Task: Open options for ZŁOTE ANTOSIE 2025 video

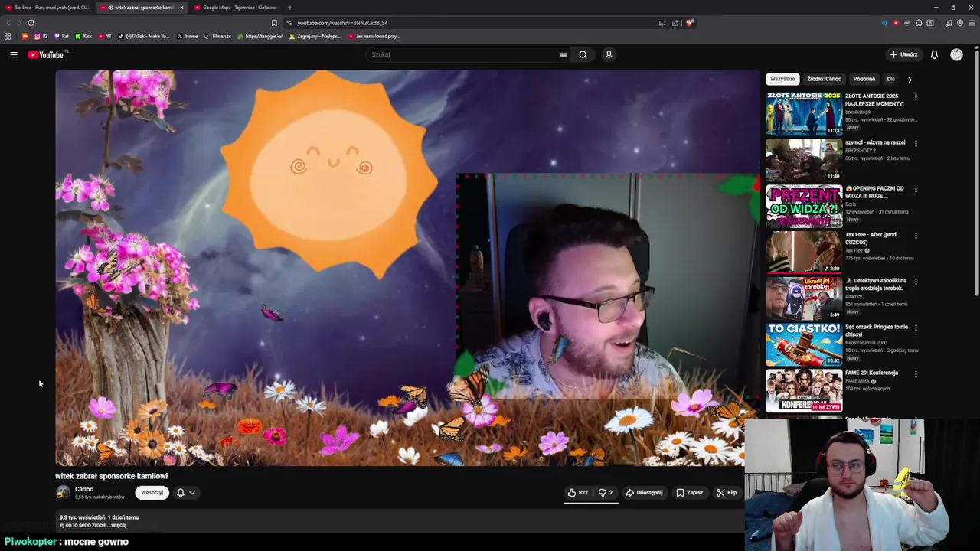Action: [x=916, y=97]
